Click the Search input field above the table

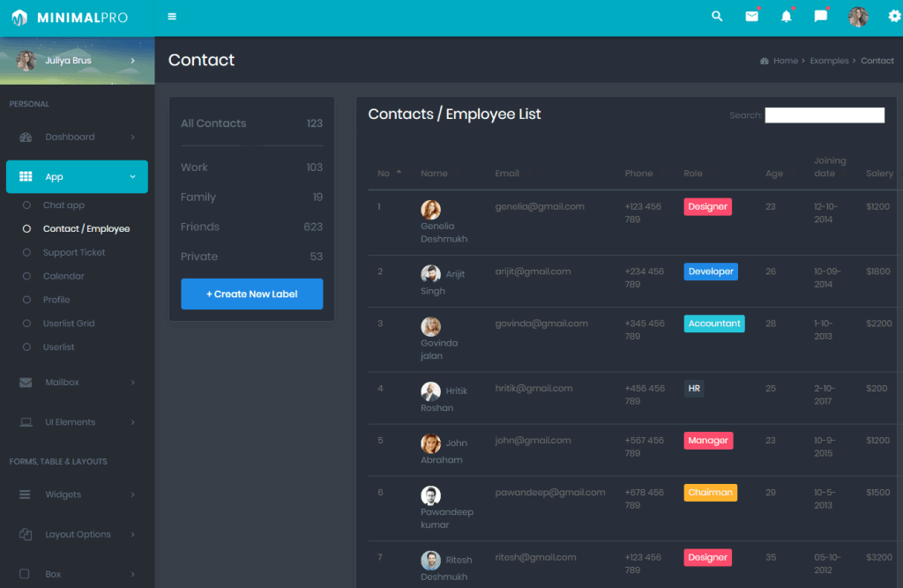tap(825, 115)
